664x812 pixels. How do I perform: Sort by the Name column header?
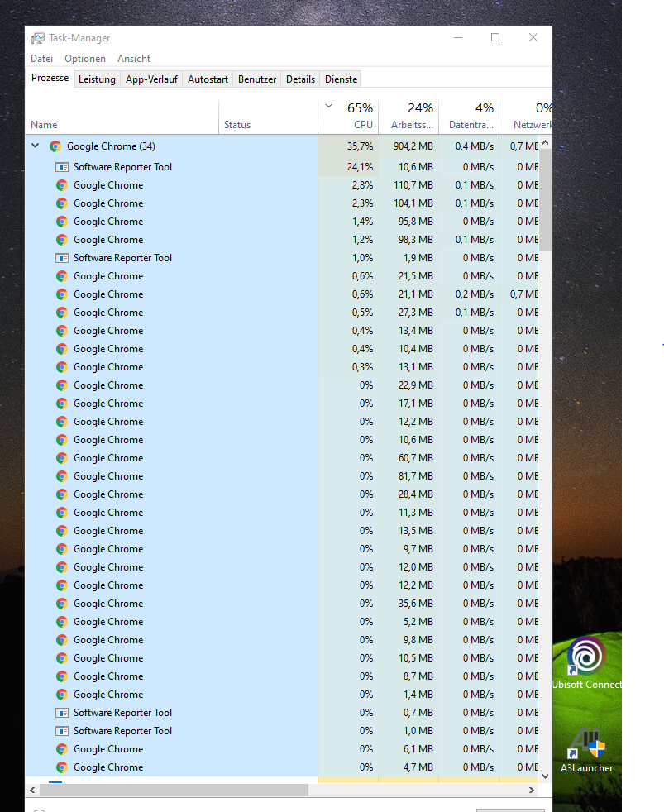[x=122, y=117]
